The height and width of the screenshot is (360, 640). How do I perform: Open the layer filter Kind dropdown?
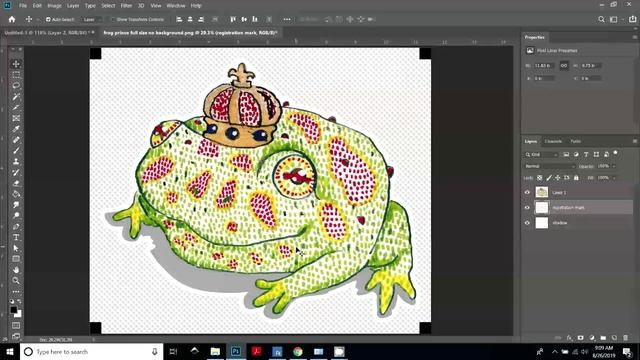tap(541, 154)
